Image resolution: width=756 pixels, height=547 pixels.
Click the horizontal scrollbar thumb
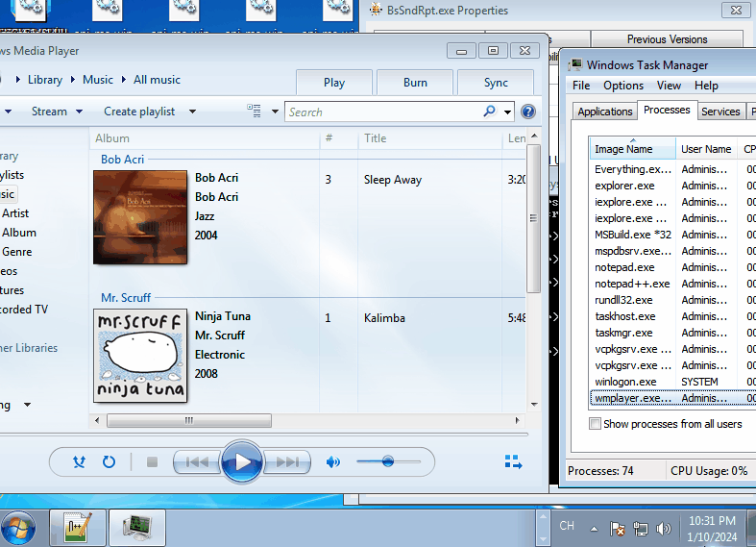189,421
